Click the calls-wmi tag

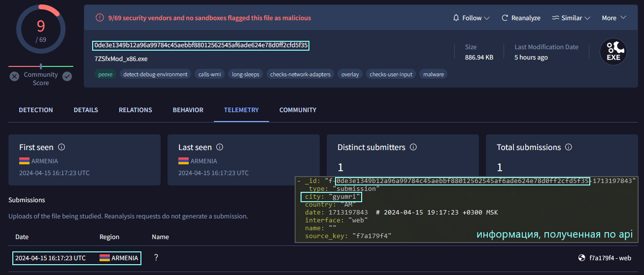coord(210,74)
